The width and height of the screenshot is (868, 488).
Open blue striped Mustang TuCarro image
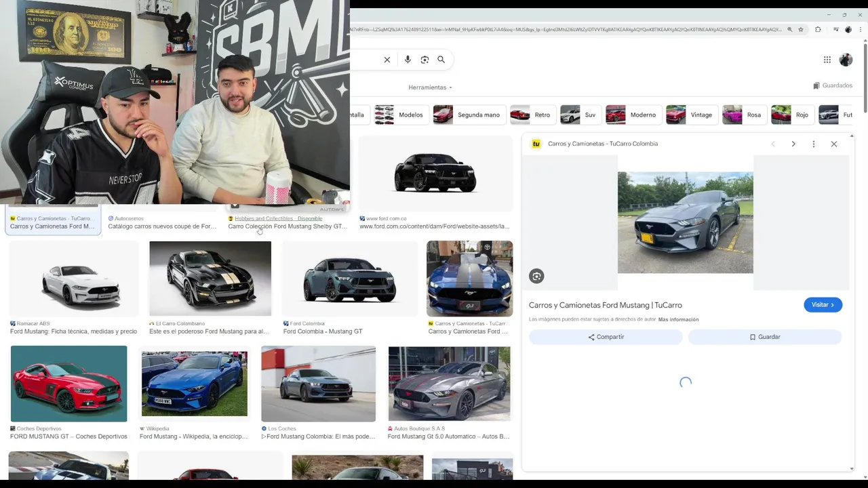point(469,279)
